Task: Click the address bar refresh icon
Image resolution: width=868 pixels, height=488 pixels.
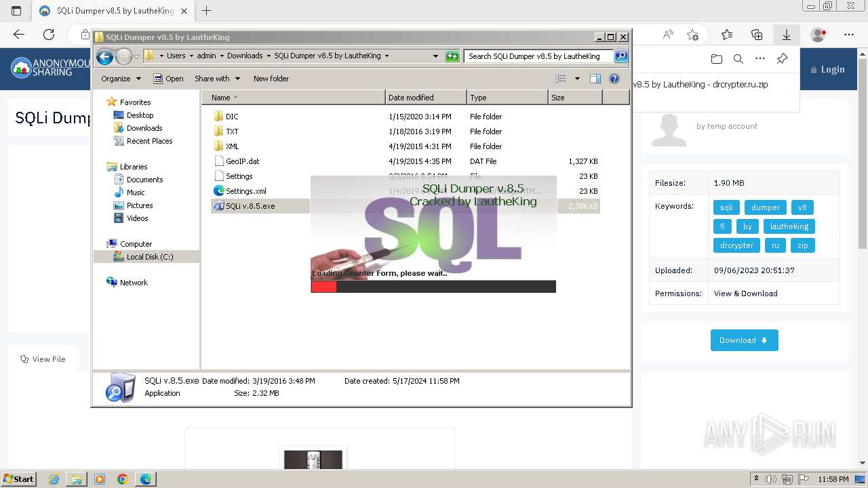Action: (x=452, y=56)
